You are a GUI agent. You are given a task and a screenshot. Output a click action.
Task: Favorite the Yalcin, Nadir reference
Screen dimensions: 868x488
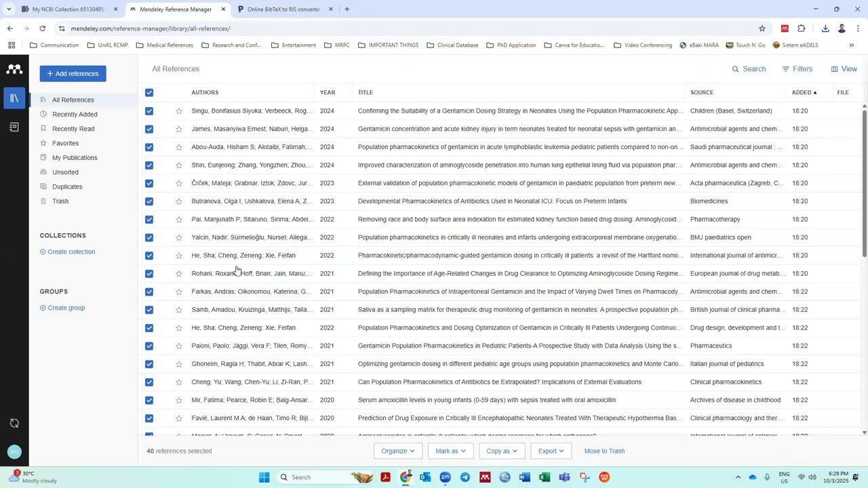179,237
